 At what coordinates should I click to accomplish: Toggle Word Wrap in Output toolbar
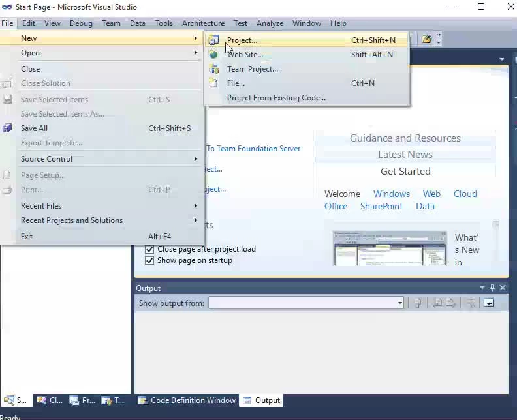[489, 303]
